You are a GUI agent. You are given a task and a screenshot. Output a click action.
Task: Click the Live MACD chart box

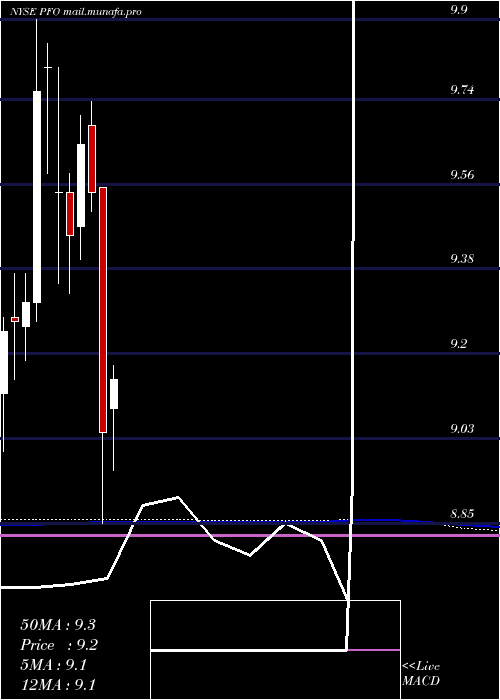pyautogui.click(x=275, y=650)
